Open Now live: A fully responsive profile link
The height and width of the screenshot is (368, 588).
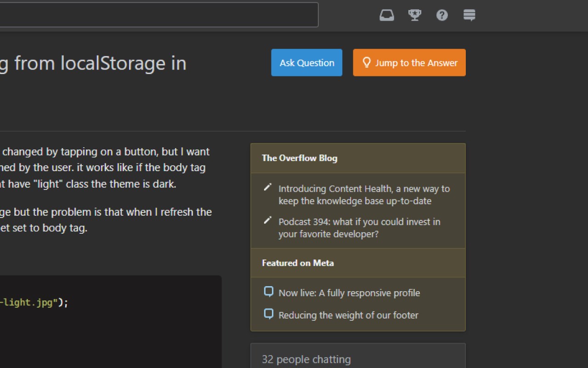pyautogui.click(x=349, y=293)
